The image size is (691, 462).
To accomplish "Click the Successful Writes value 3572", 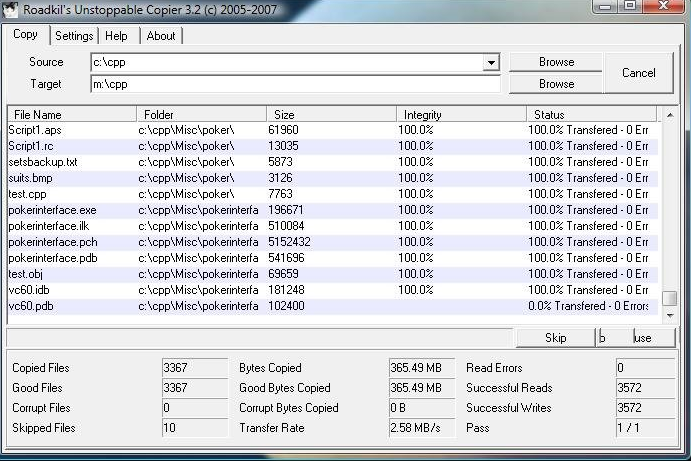I will coord(645,408).
